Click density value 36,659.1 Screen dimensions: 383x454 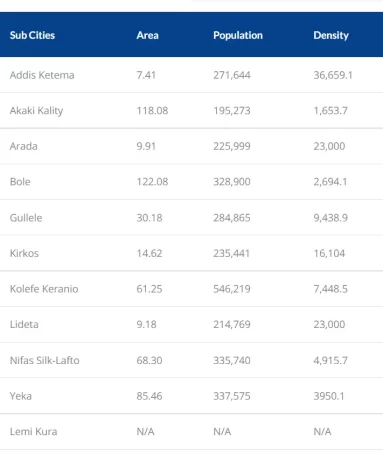click(333, 75)
